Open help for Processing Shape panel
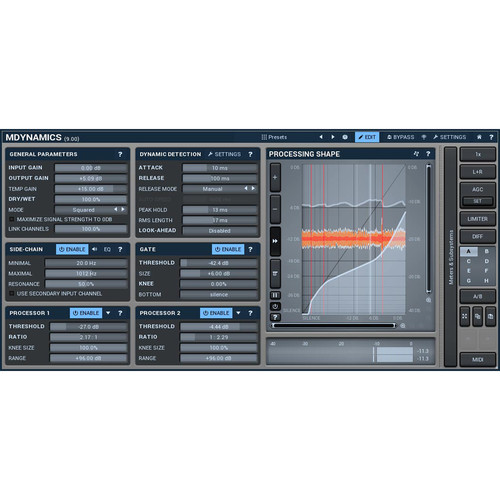500x500 pixels. pos(428,154)
